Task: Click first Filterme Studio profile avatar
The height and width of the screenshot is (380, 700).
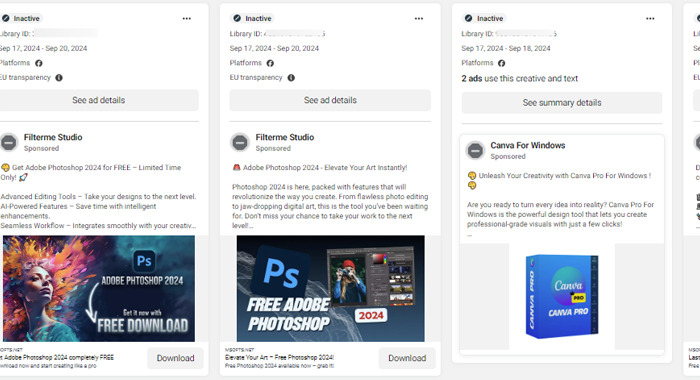Action: (x=8, y=142)
